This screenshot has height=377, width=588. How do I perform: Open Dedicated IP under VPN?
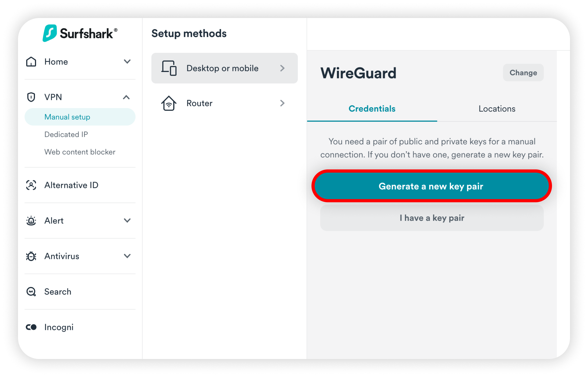66,134
